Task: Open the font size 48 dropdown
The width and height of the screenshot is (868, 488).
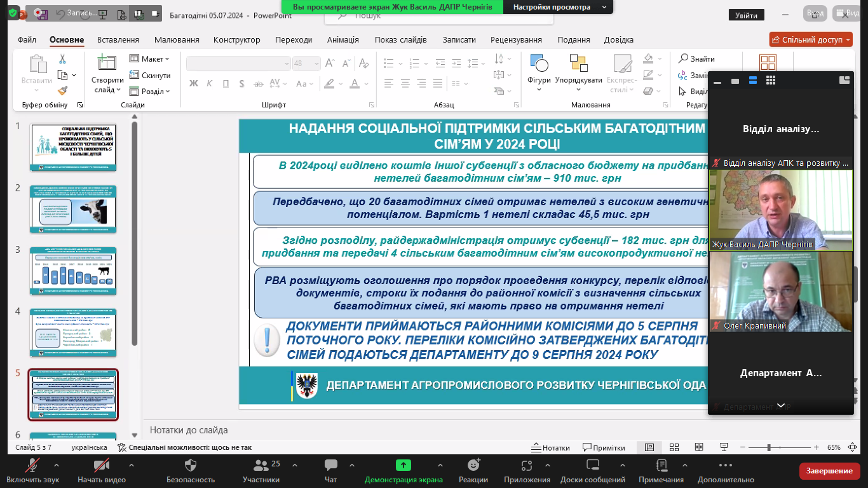Action: (x=316, y=64)
